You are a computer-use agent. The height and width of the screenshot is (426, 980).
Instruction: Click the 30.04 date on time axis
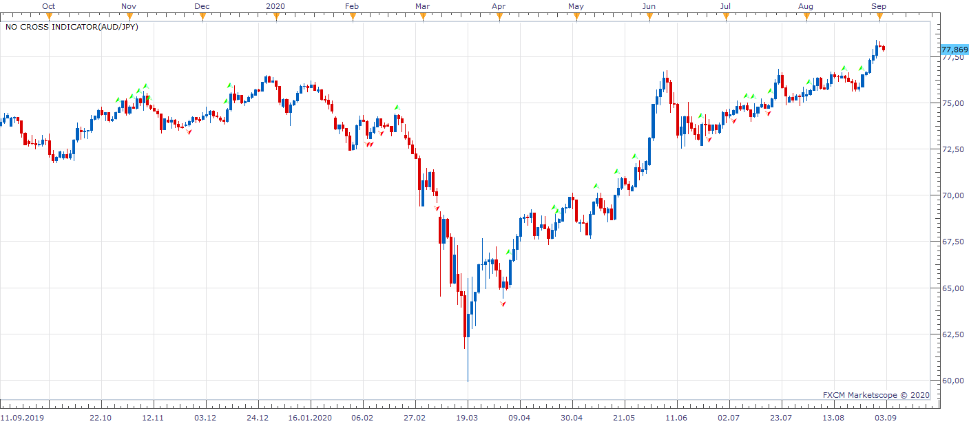point(572,418)
